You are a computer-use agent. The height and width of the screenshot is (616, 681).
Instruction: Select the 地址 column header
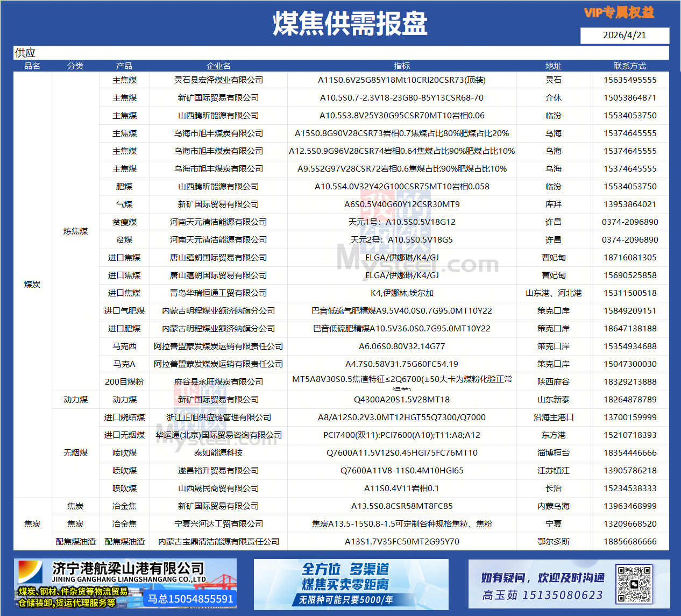[553, 66]
